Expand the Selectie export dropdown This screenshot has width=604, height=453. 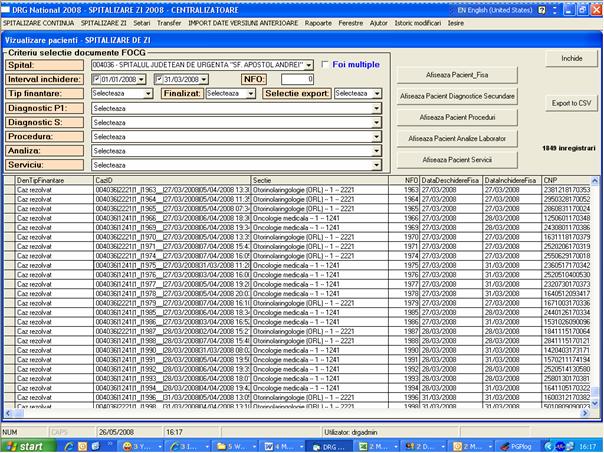[x=377, y=93]
